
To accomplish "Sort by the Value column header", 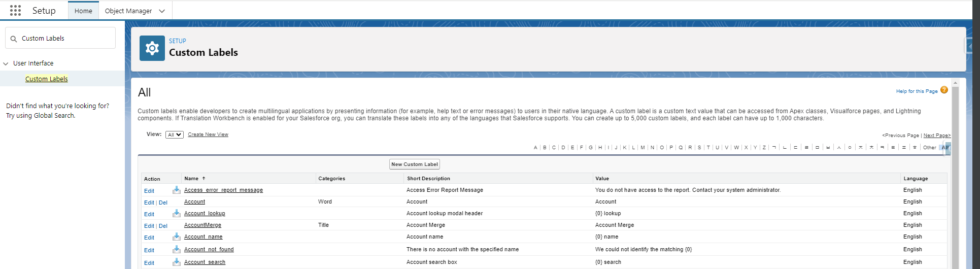I will [x=602, y=179].
